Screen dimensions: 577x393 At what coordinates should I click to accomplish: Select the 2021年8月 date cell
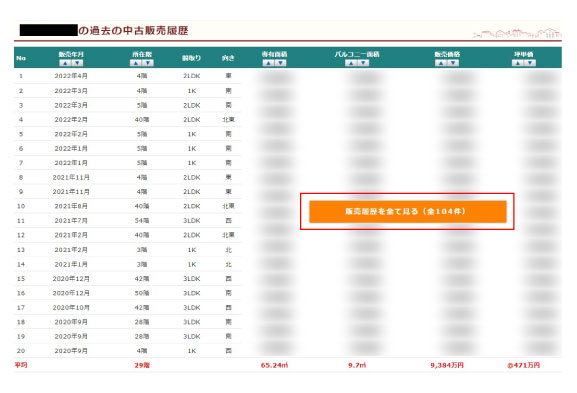(x=71, y=206)
